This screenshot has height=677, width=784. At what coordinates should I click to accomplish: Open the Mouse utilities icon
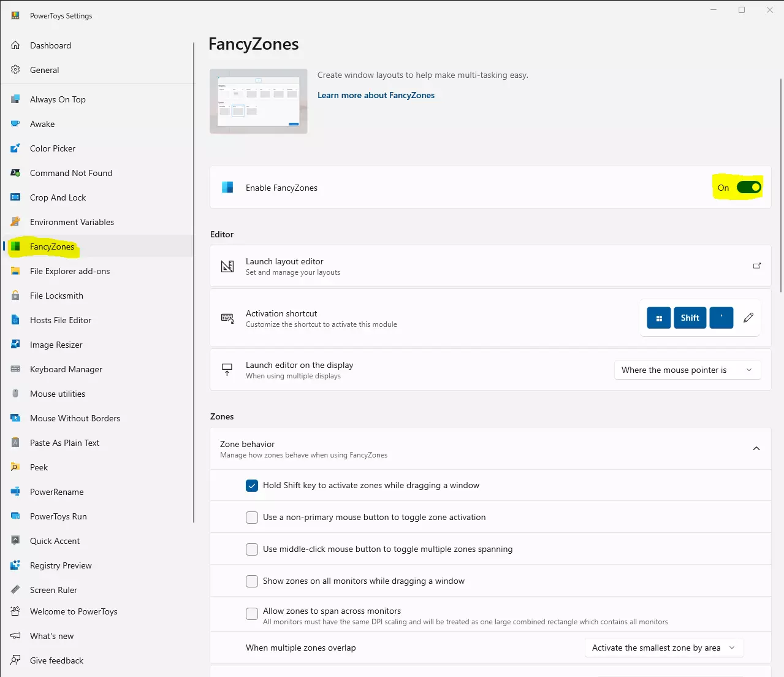click(15, 394)
